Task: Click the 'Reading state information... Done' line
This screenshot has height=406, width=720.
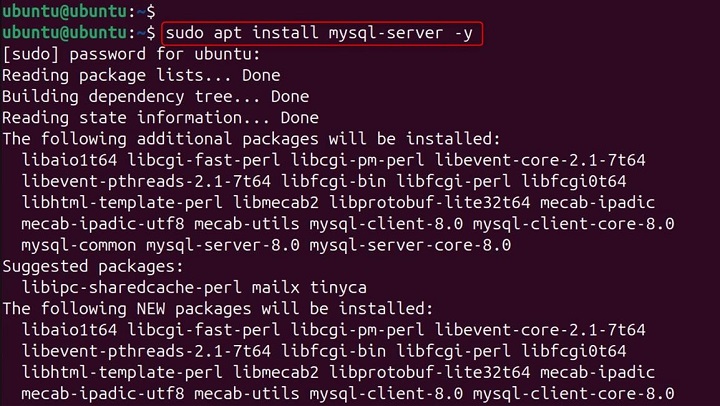Action: coord(160,118)
